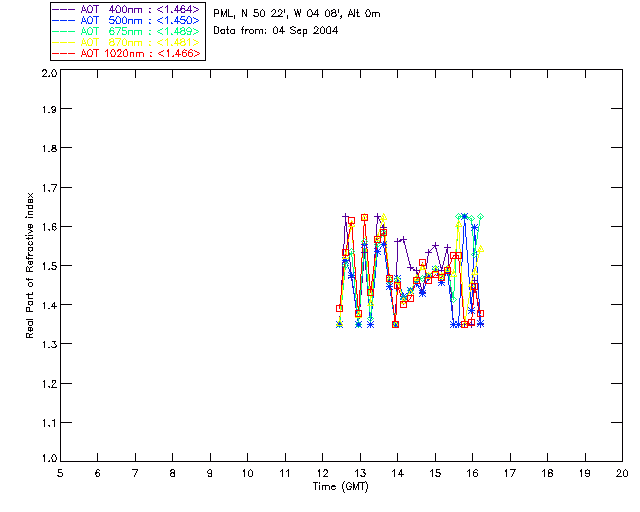Click the red AOT 1020nm legend entry

[x=127, y=53]
